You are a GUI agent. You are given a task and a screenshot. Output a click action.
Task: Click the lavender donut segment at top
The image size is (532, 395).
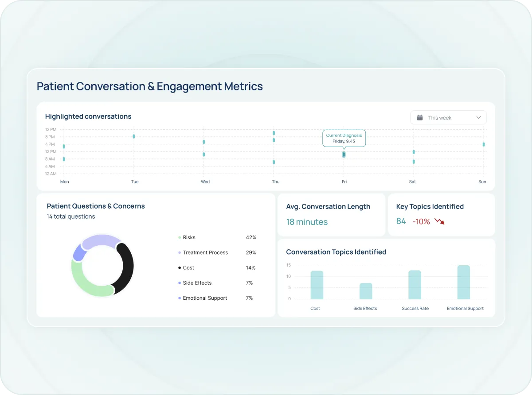101,240
